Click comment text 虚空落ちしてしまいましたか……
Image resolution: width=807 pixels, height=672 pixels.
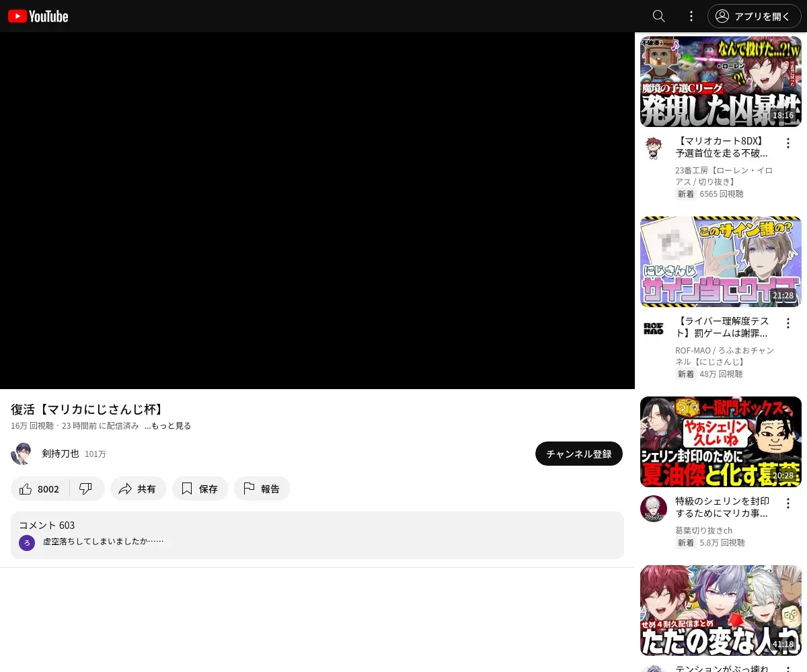[104, 541]
